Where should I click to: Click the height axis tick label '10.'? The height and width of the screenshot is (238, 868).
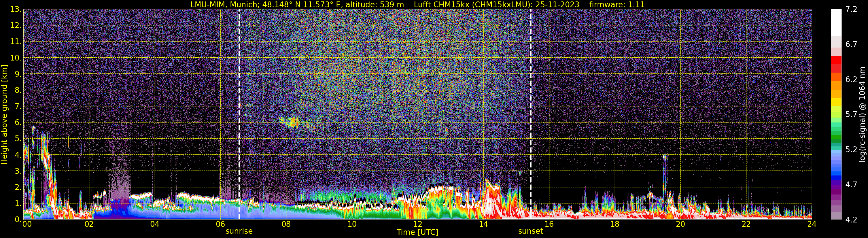click(x=16, y=58)
